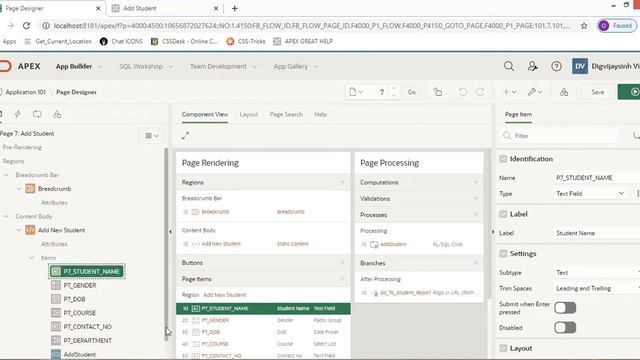
Task: Open the tree view options menu dropdown
Action: coord(152,136)
